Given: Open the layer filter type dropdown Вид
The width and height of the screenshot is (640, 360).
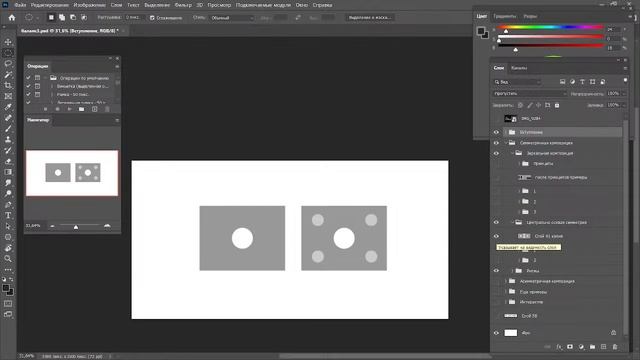Looking at the screenshot, I should click(518, 82).
